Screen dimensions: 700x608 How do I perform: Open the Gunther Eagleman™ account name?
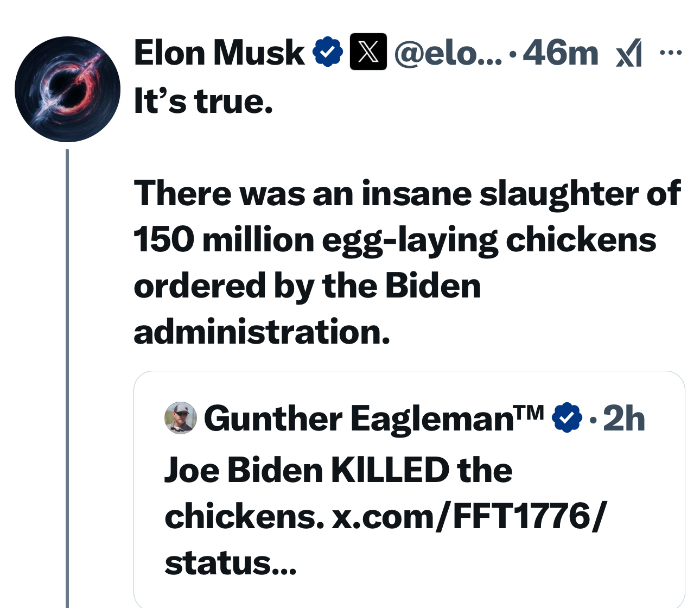coord(374,419)
